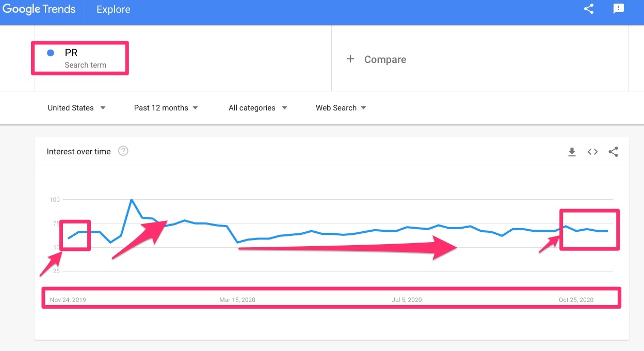Screen dimensions: 644x351
Task: Click the Google Trends logo
Action: coord(39,9)
